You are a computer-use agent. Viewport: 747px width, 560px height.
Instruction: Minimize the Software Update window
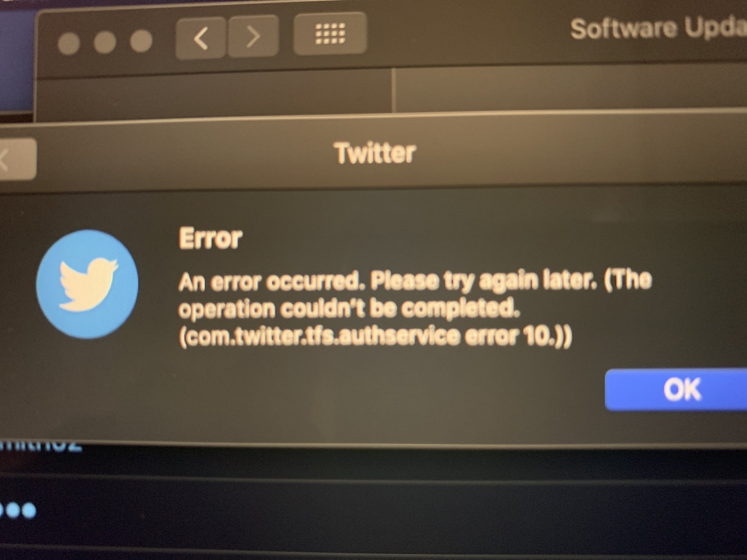point(105,42)
